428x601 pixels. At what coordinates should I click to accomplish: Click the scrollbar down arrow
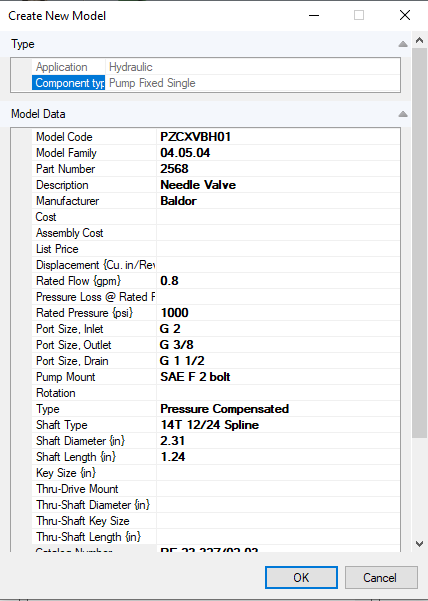(419, 544)
